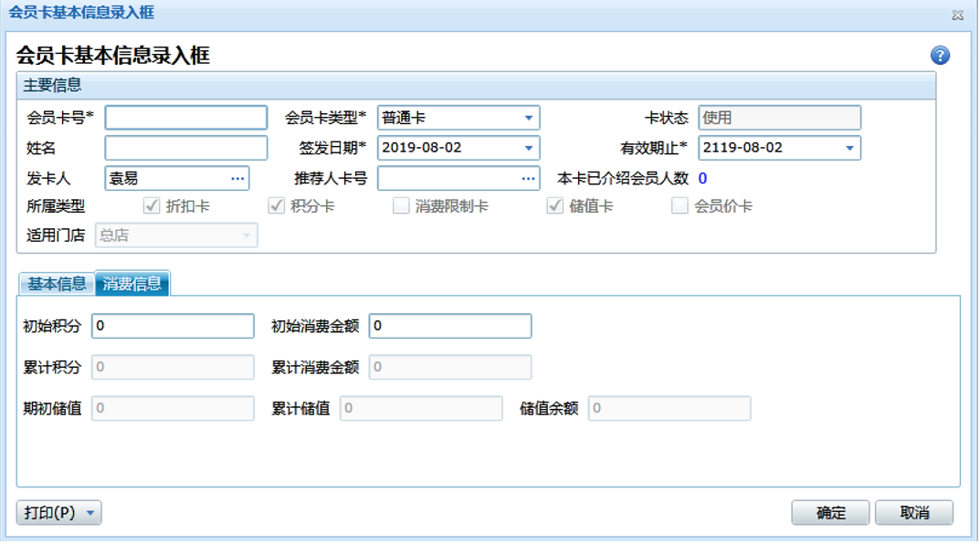The width and height of the screenshot is (980, 544).
Task: Open the 会员卡类型 dropdown showing 普通卡
Action: (529, 118)
